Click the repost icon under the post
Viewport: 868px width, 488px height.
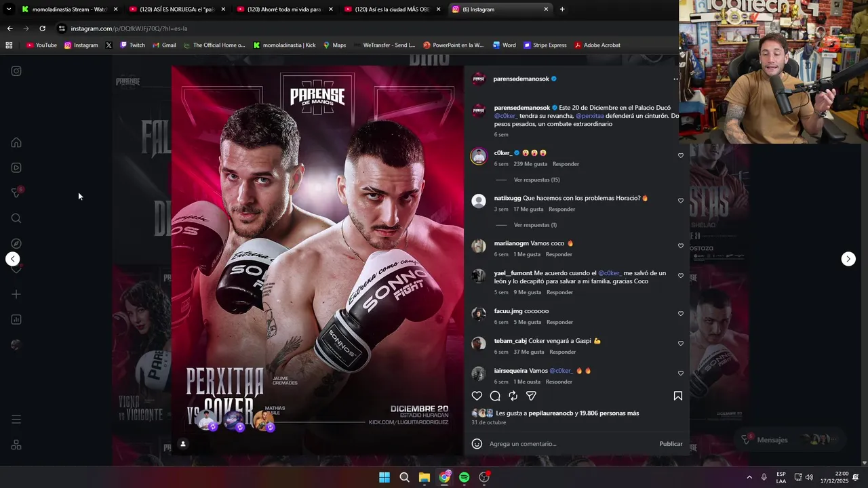coord(513,396)
